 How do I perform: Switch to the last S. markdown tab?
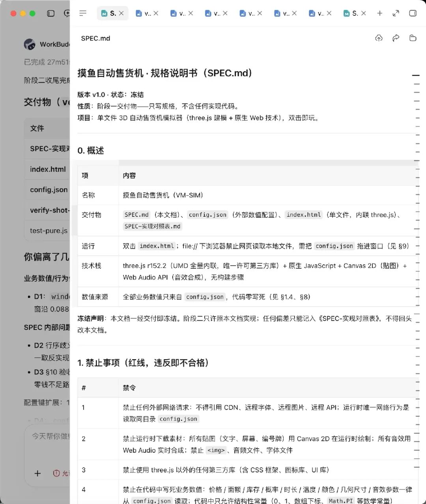351,13
